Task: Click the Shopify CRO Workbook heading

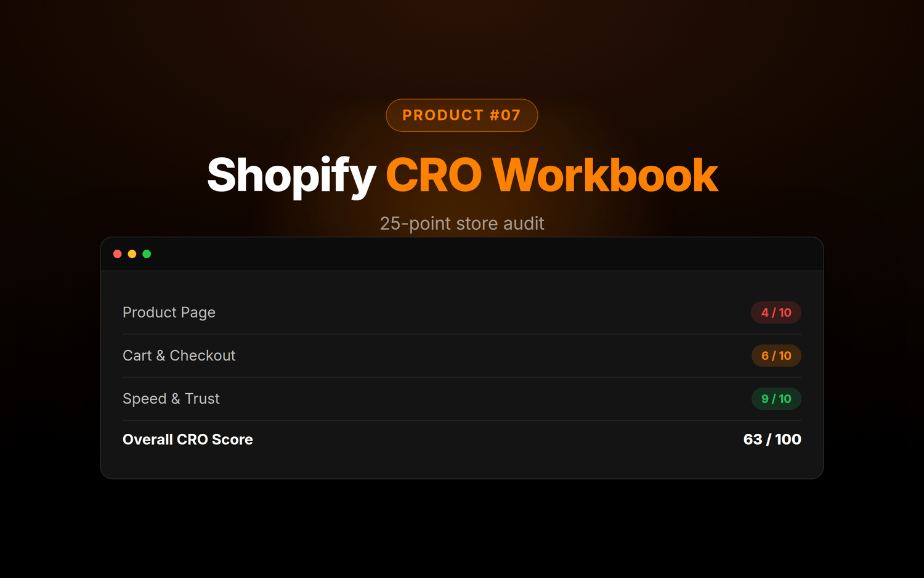Action: tap(463, 176)
